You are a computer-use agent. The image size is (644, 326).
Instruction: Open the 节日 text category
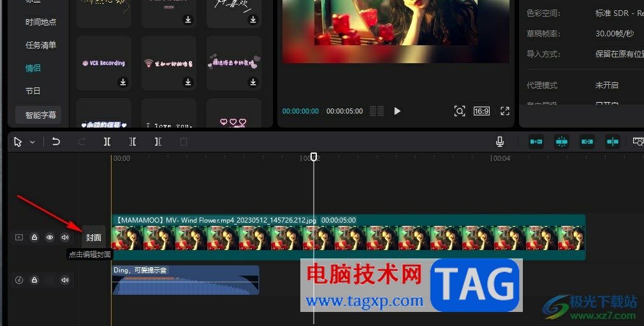(33, 91)
